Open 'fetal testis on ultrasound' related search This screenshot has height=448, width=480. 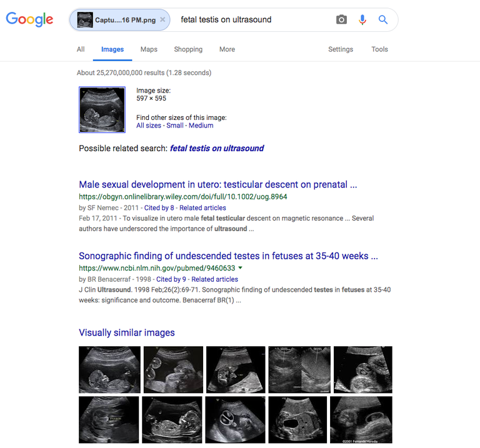tap(217, 149)
